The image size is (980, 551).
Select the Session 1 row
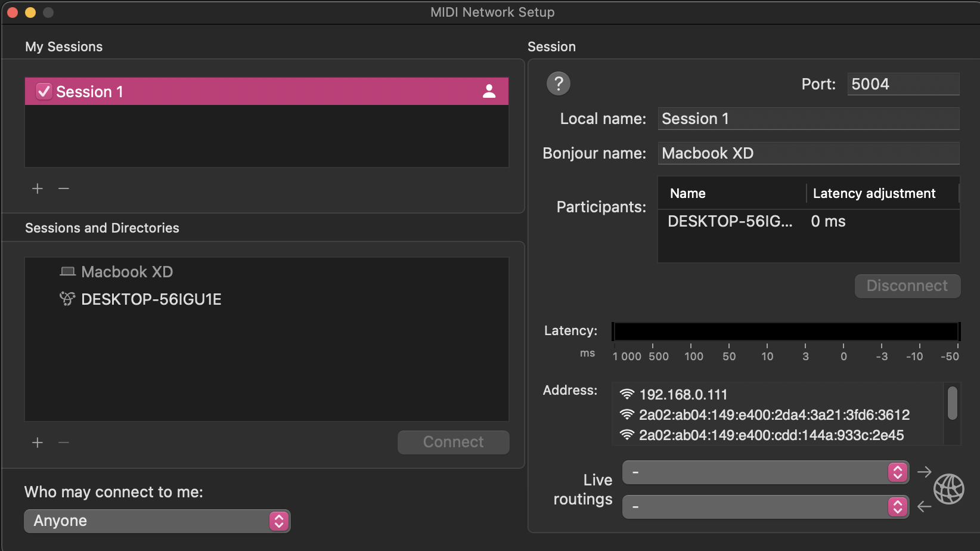[266, 91]
